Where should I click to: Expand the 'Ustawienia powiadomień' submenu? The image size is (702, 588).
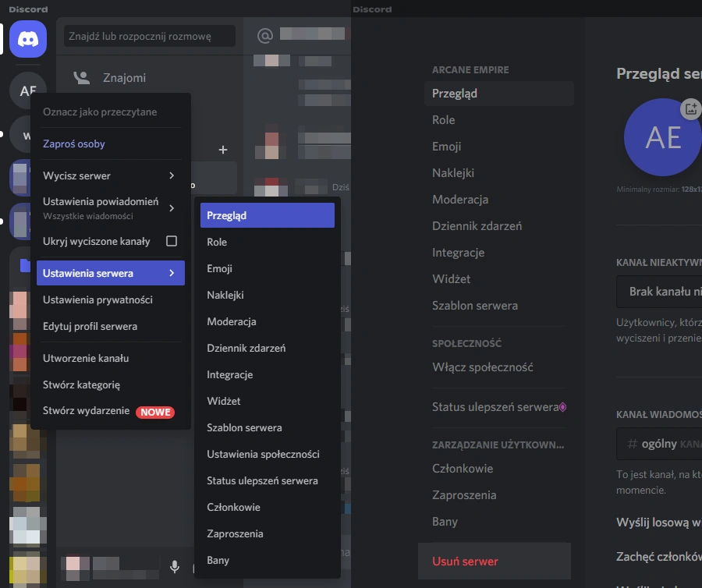tap(111, 208)
